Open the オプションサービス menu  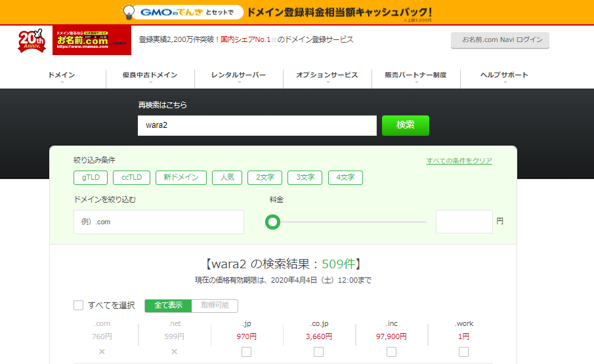328,75
